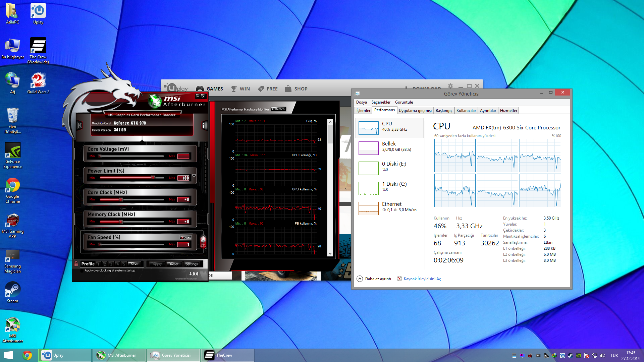Open Geri Dönüşüm recycle bin
Image resolution: width=644 pixels, height=362 pixels.
(12, 121)
